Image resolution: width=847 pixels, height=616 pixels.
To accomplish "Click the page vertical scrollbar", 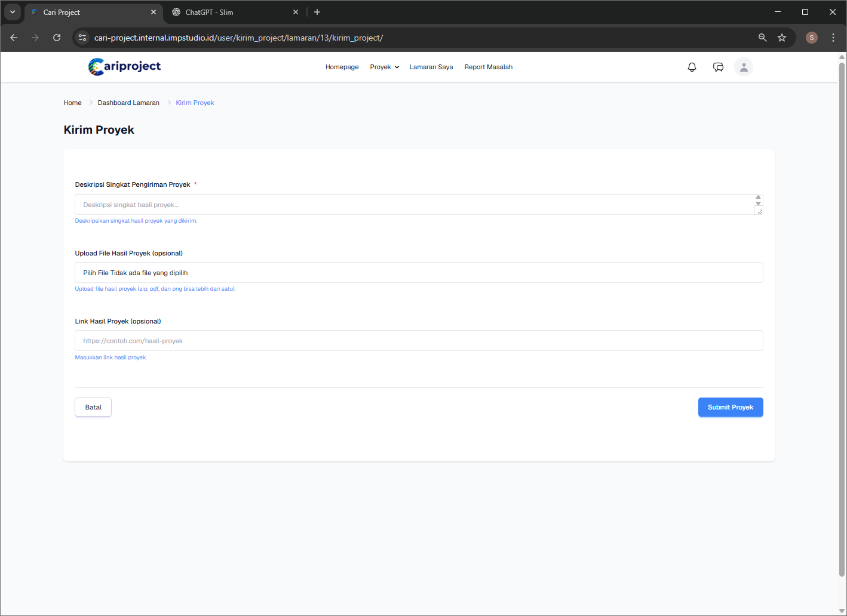I will pyautogui.click(x=842, y=316).
